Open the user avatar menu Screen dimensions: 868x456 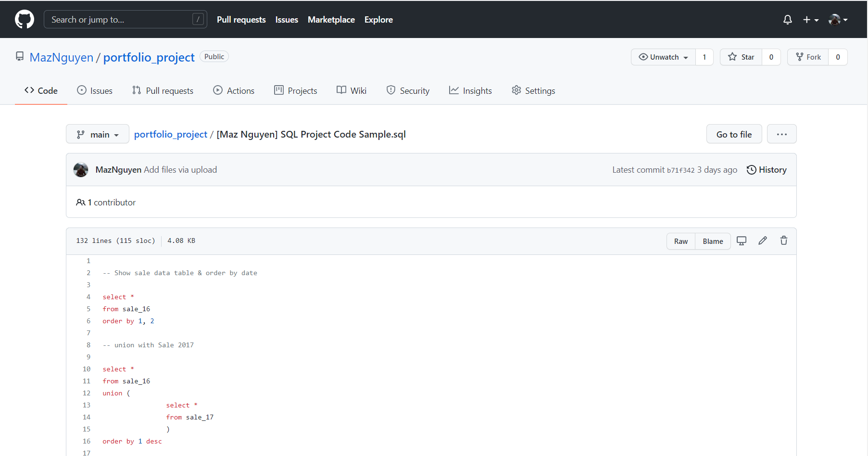point(838,20)
